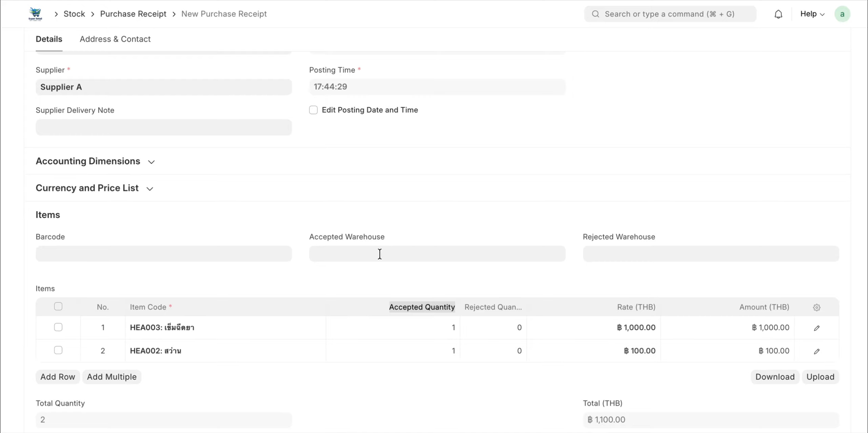The width and height of the screenshot is (868, 433).
Task: Open the notifications bell
Action: tap(778, 14)
